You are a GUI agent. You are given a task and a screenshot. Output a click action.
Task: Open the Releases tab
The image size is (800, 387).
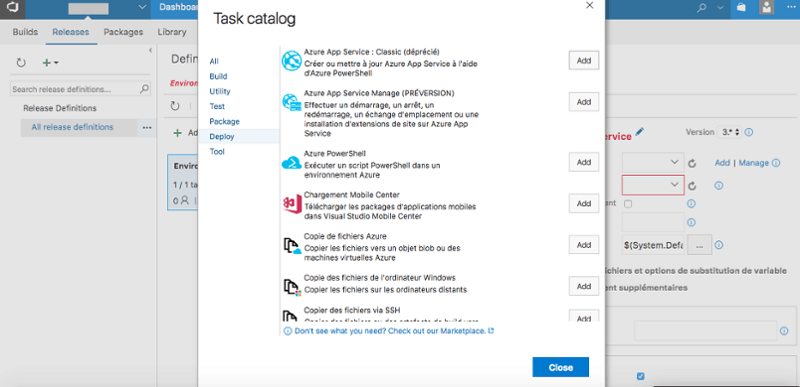click(x=70, y=32)
